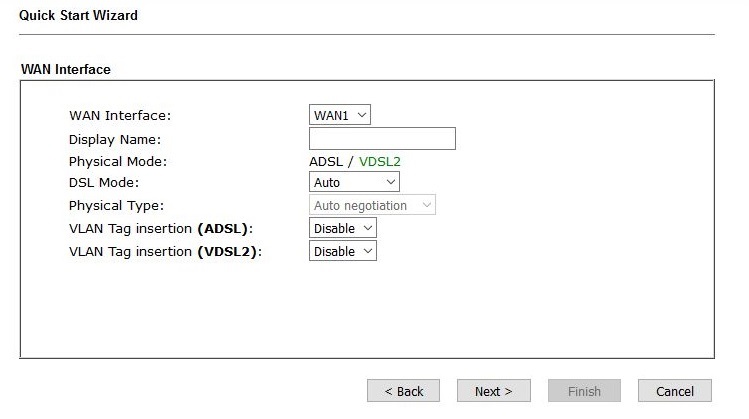Open the DSL Mode Auto dropdown
This screenshot has height=419, width=749.
[354, 182]
